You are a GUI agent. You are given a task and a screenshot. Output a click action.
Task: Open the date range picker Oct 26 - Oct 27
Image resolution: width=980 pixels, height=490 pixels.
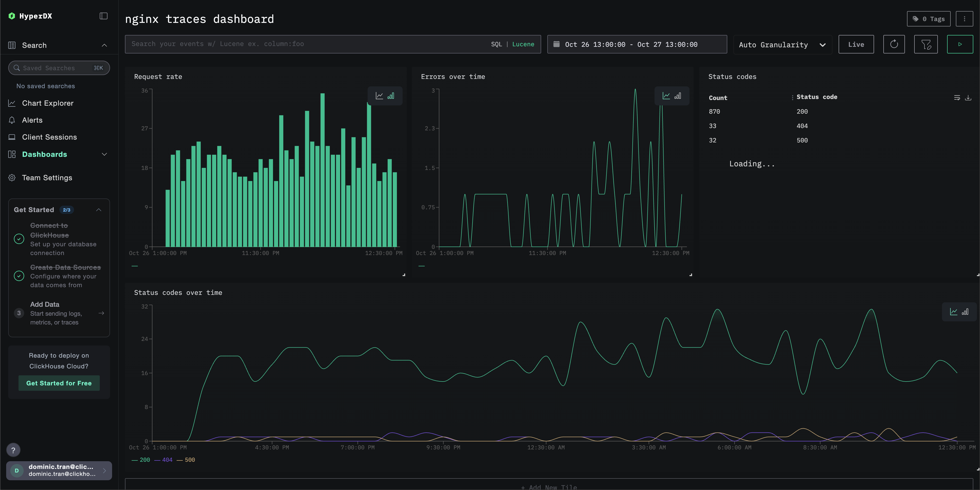pyautogui.click(x=637, y=44)
